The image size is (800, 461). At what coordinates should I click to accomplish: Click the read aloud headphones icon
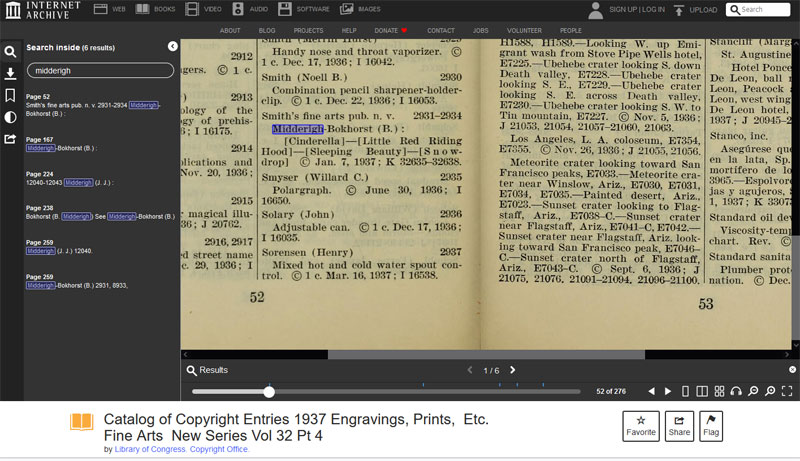click(x=736, y=391)
